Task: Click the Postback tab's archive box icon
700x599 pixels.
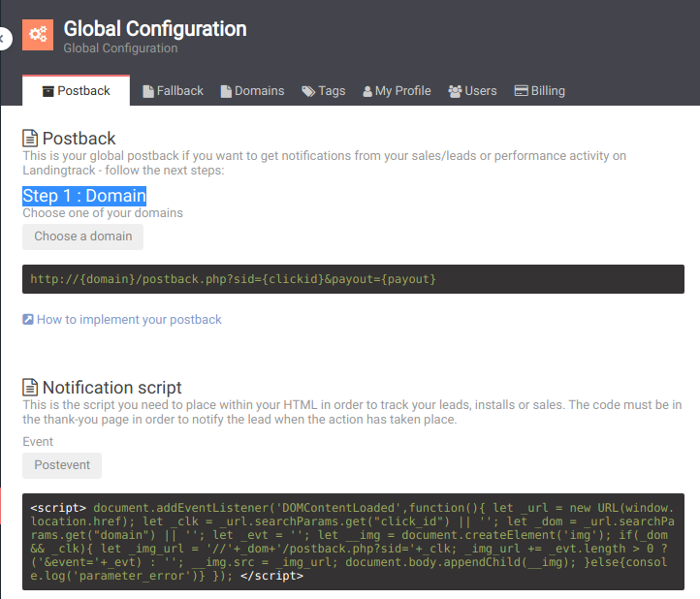Action: click(48, 91)
